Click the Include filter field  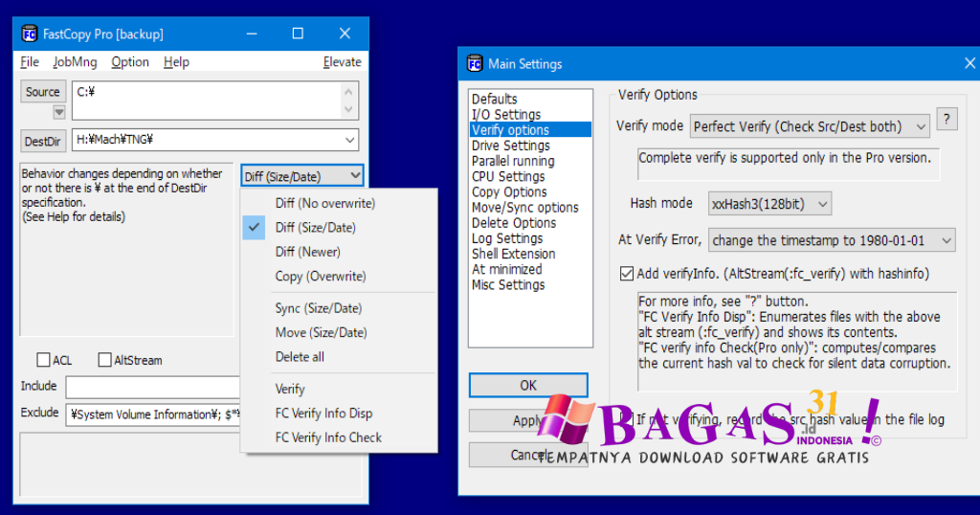click(153, 388)
